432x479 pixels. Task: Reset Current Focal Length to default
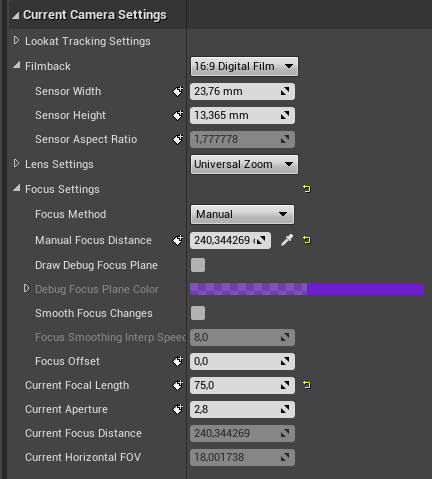(307, 385)
